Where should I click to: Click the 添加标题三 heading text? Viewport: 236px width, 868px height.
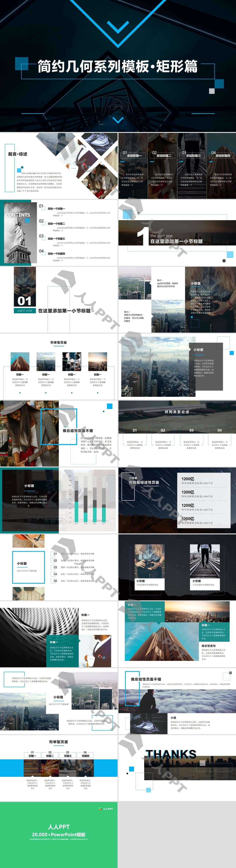click(x=193, y=156)
